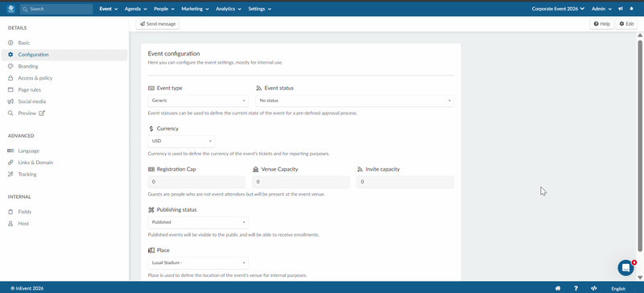Switch language via English in footer

pyautogui.click(x=618, y=288)
